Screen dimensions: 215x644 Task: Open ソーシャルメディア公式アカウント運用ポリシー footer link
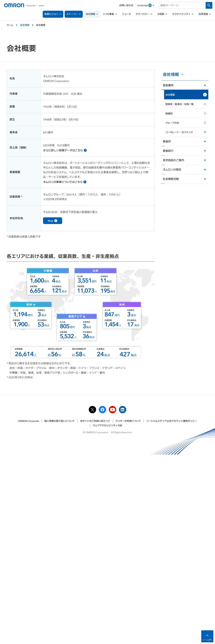coord(171,421)
